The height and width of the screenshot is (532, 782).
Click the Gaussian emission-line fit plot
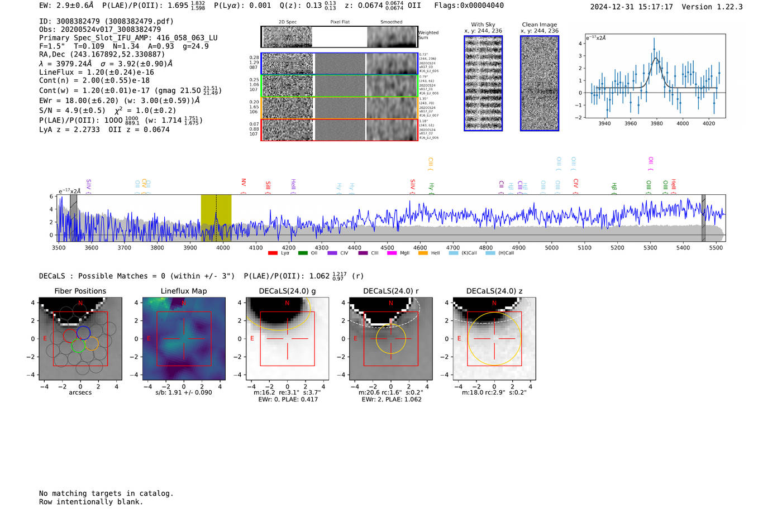(655, 76)
